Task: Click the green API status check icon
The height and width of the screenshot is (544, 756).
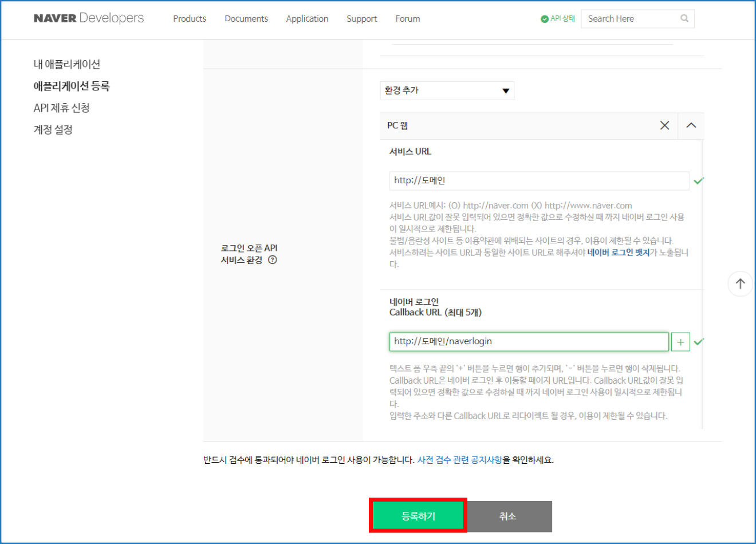Action: click(544, 19)
